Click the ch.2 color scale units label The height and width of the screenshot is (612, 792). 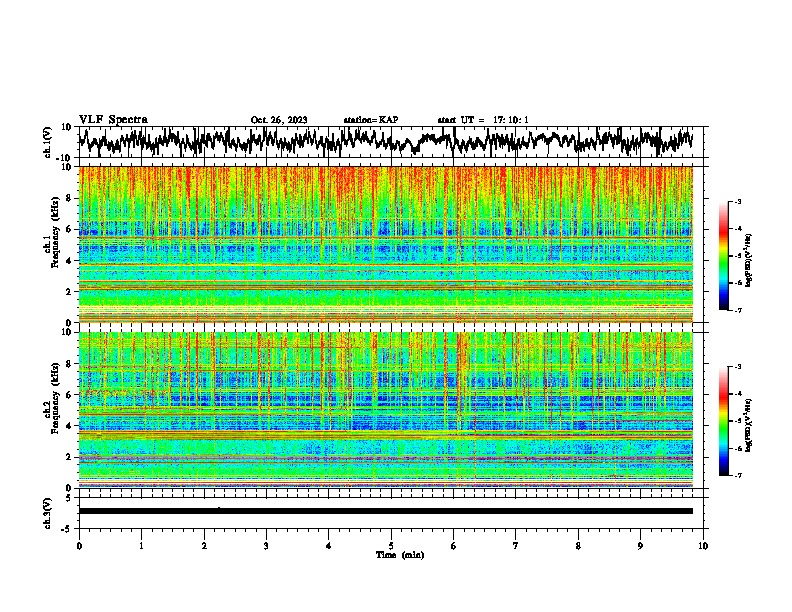pyautogui.click(x=749, y=425)
